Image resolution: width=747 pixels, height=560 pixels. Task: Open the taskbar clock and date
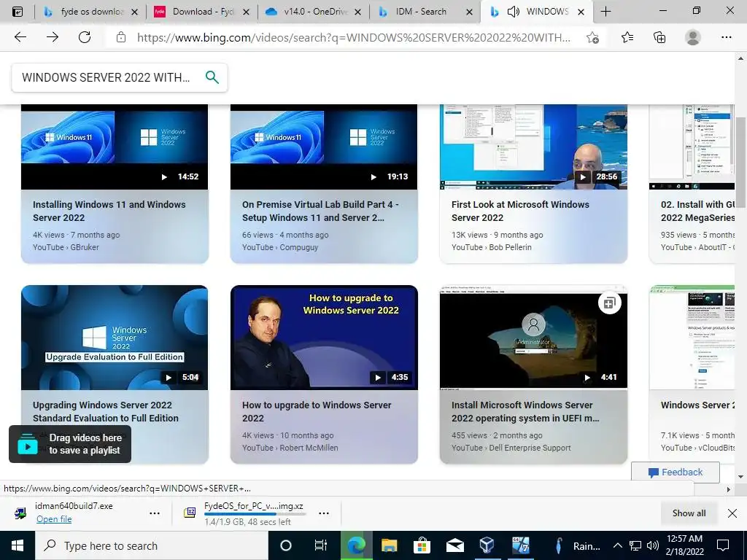click(x=684, y=545)
